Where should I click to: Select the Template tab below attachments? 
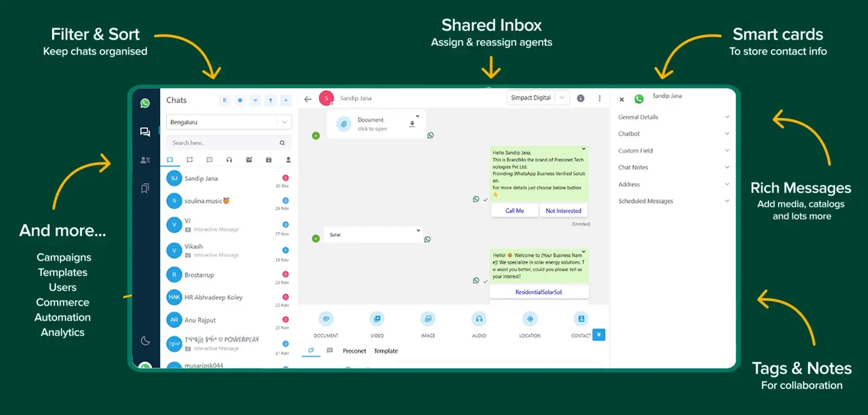(386, 351)
